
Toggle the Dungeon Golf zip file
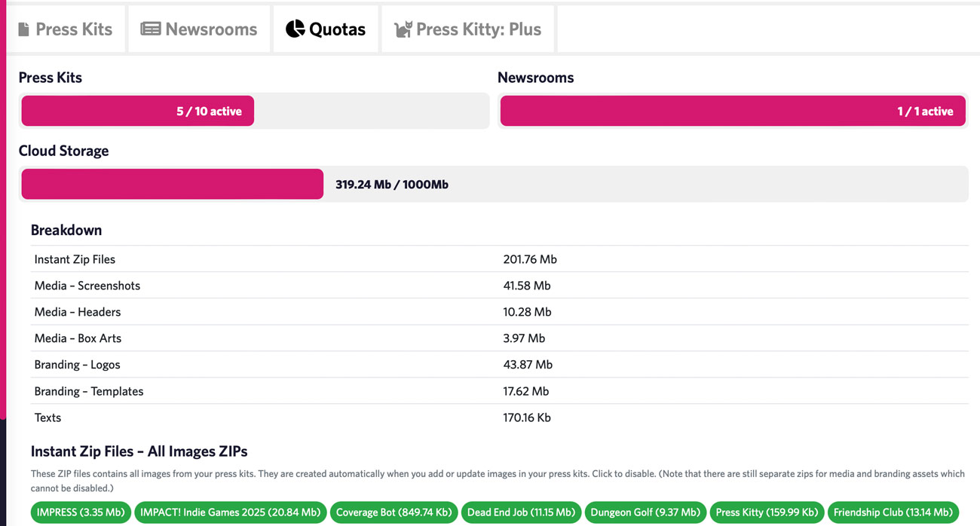tap(645, 512)
